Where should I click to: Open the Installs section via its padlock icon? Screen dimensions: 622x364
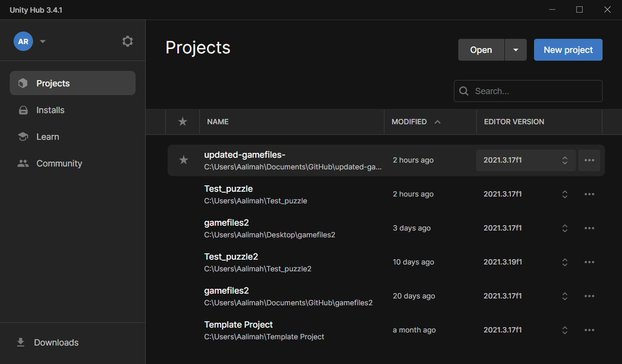[23, 110]
